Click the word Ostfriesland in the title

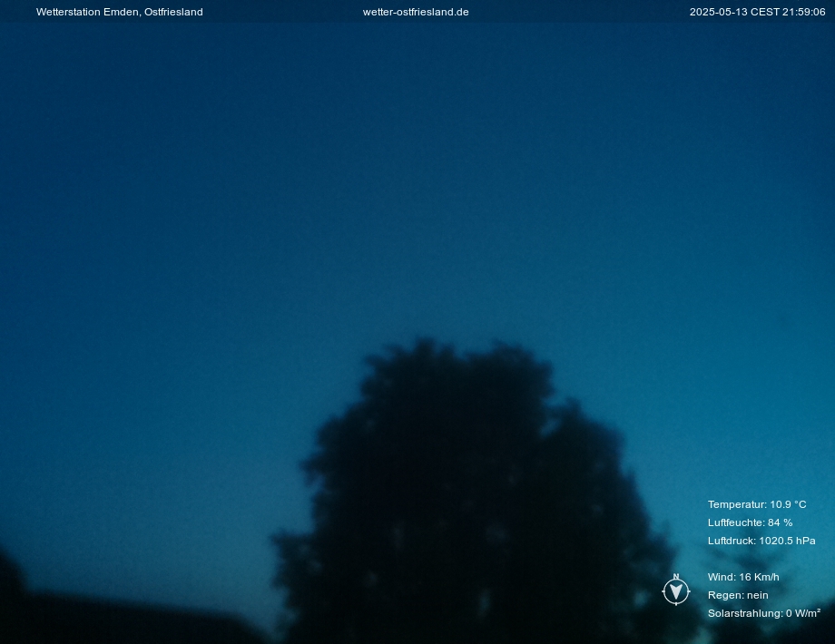(173, 12)
